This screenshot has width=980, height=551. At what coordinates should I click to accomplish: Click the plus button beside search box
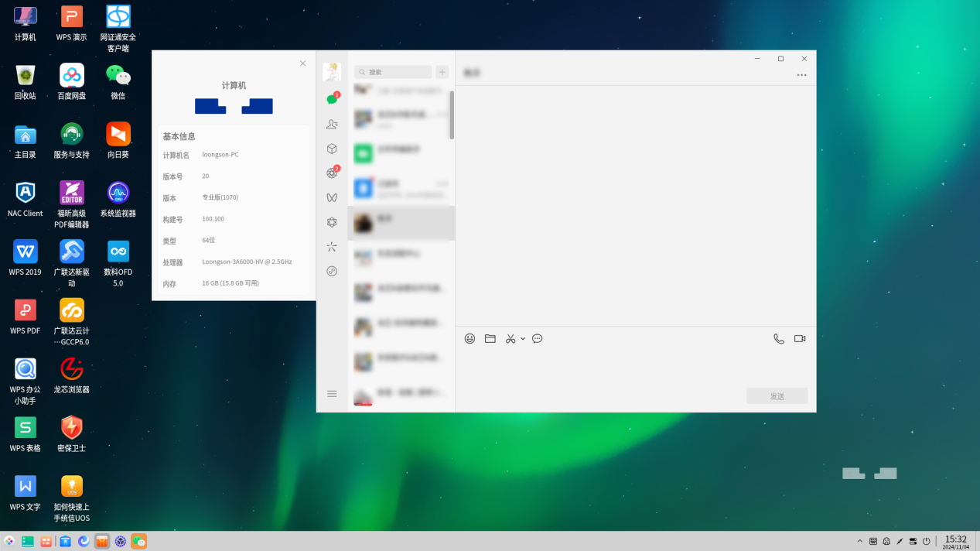coord(442,72)
